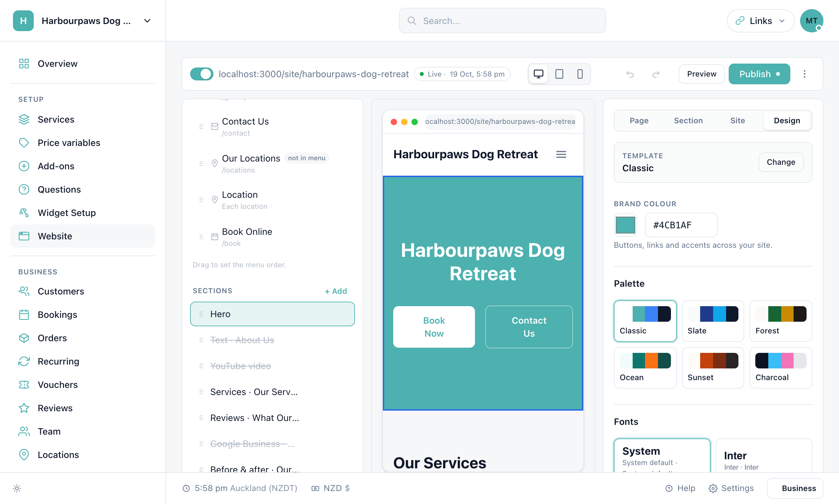Expand the Harbourpaws Dog business switcher
The height and width of the screenshot is (504, 839).
[x=83, y=21]
